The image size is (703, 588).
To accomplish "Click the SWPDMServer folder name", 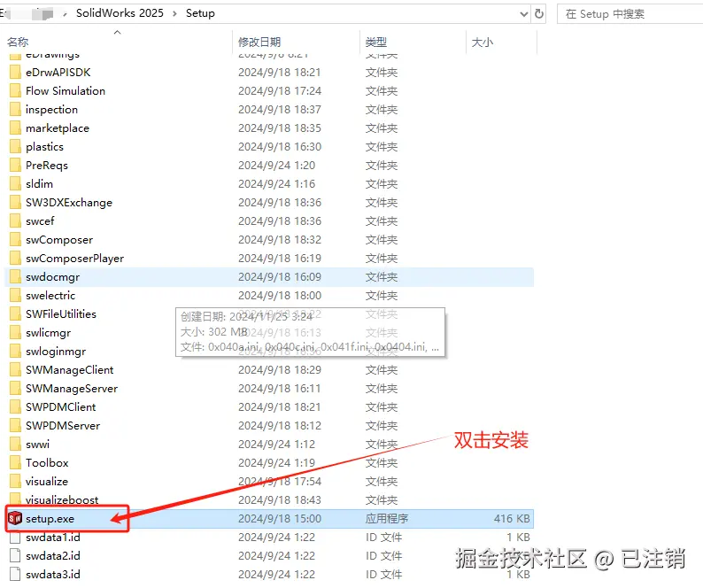I will coord(63,426).
